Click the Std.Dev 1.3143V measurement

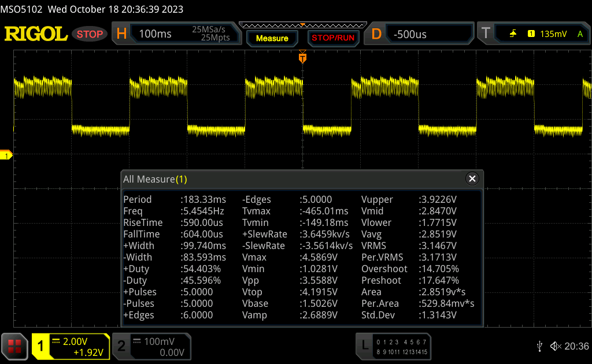(409, 315)
